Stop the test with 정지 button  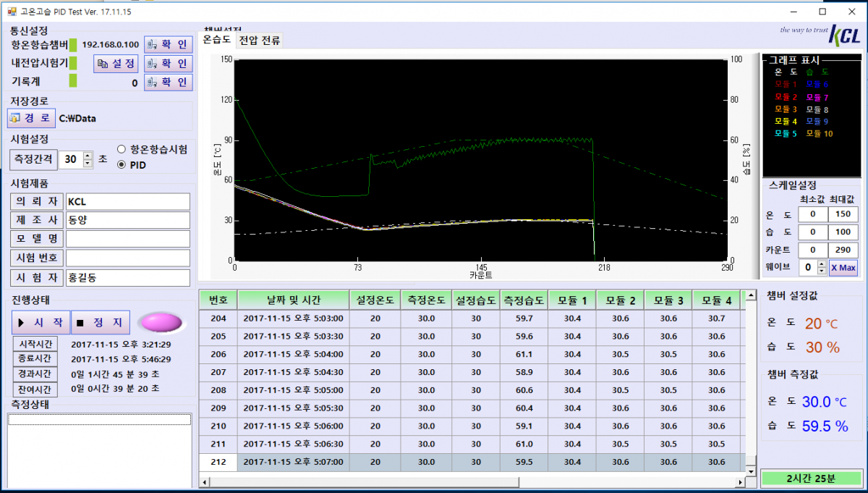point(101,321)
